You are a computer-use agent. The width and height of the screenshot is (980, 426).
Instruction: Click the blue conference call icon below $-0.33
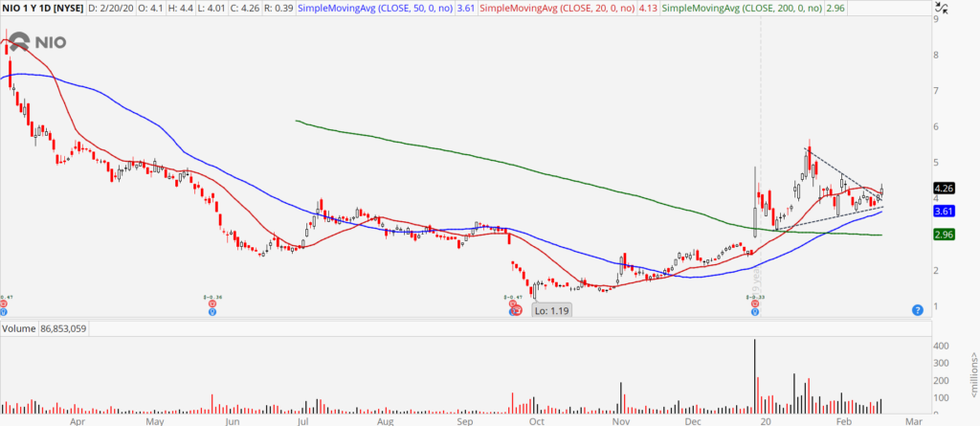click(x=755, y=311)
